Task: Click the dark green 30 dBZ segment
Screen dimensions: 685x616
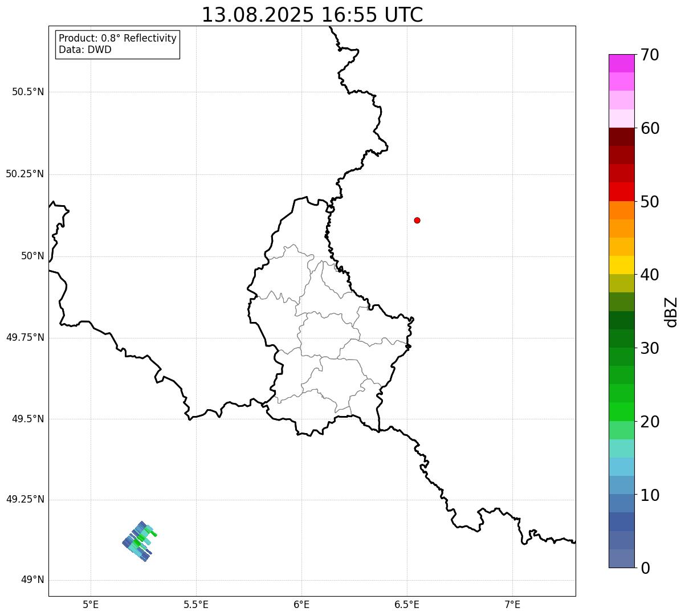Action: pyautogui.click(x=621, y=338)
